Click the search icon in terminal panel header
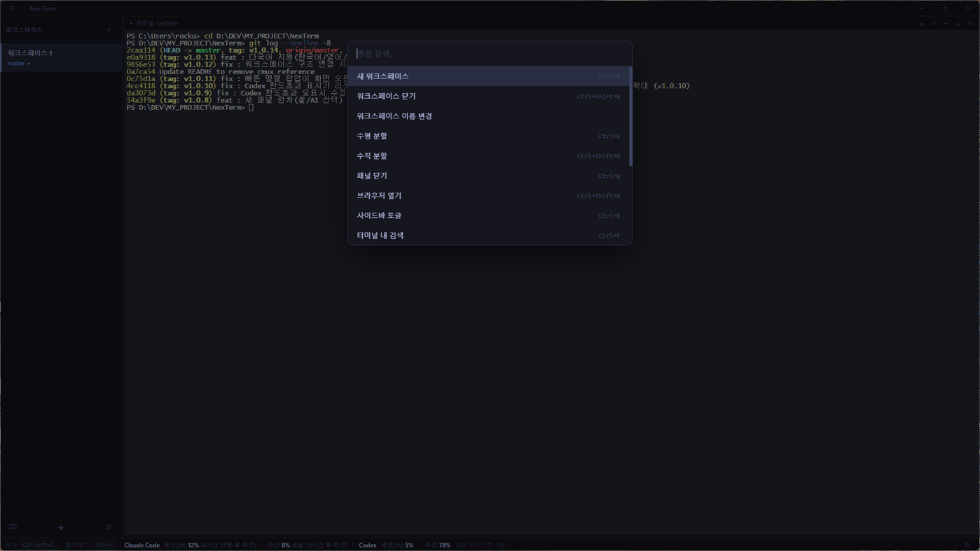Image resolution: width=980 pixels, height=551 pixels. tap(933, 24)
